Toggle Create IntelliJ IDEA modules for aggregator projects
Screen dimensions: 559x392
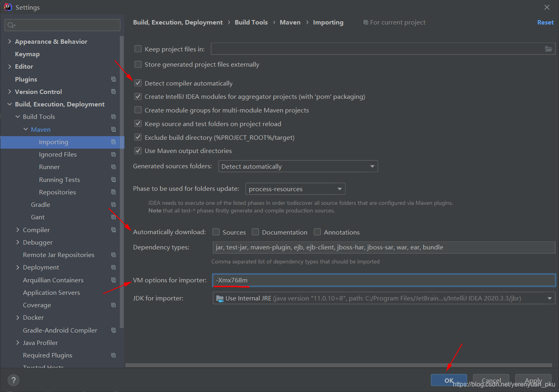click(x=138, y=96)
